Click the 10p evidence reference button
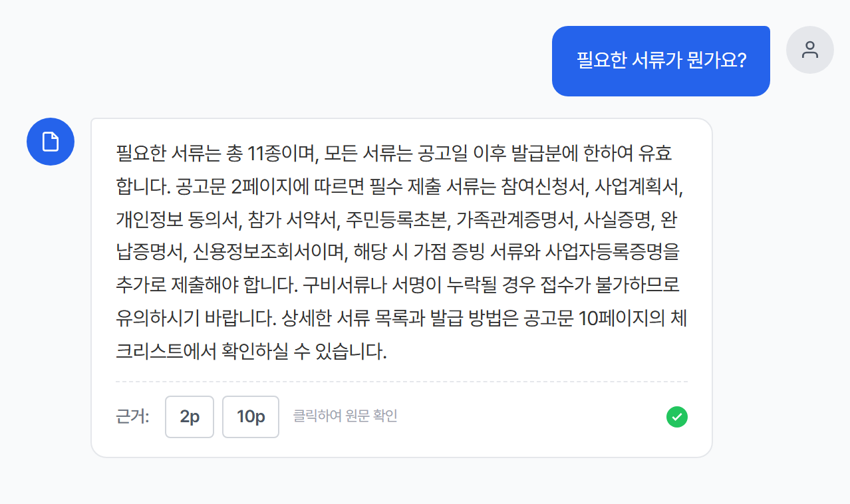The width and height of the screenshot is (850, 504). [x=250, y=417]
